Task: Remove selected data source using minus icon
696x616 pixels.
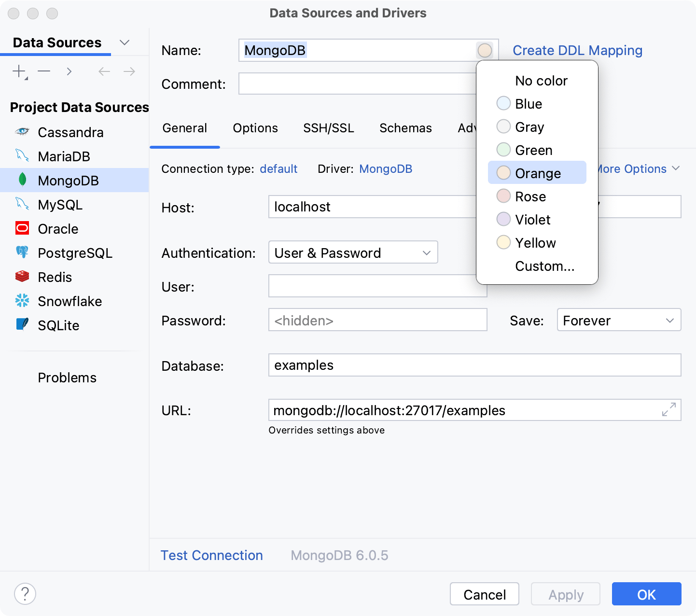Action: (x=44, y=71)
